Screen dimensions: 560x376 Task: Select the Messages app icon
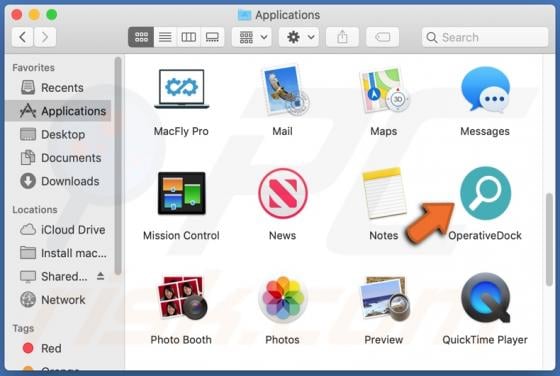(x=485, y=89)
